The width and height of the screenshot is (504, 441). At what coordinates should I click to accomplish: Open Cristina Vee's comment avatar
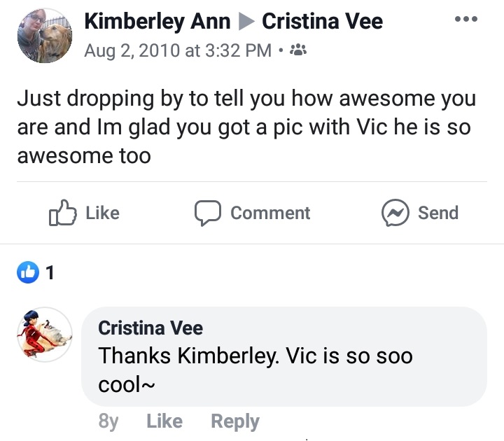coord(45,335)
